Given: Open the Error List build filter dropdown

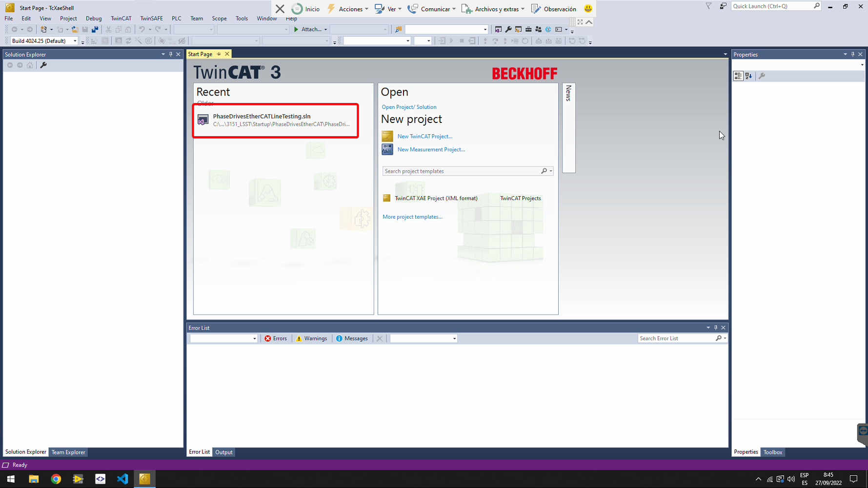Looking at the screenshot, I should pos(424,338).
